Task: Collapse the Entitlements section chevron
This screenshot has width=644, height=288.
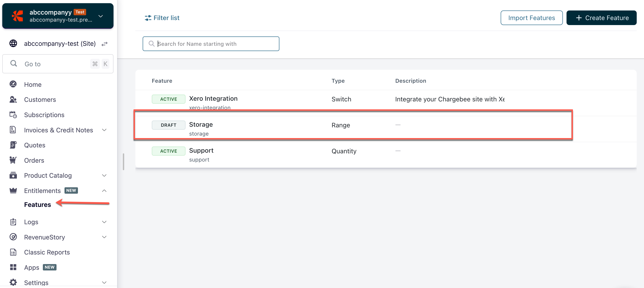Action: click(x=104, y=191)
